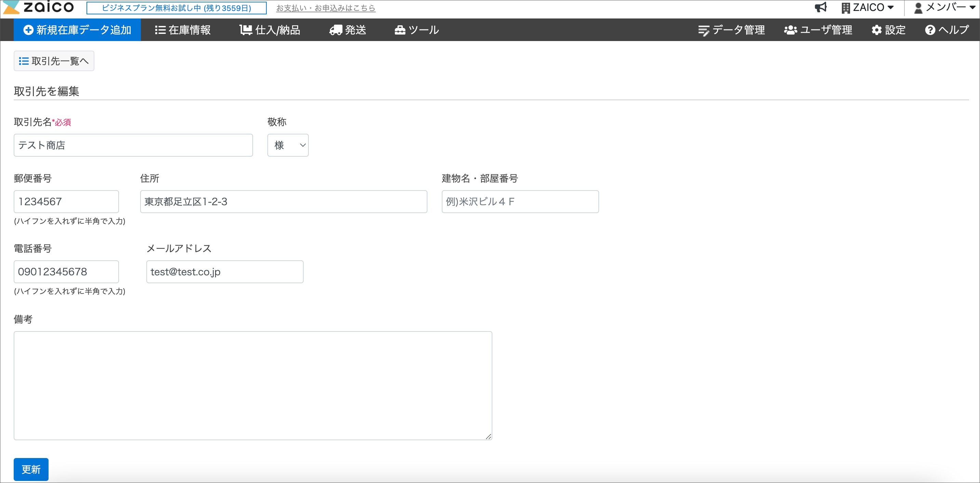Click the megaphone announcements icon
This screenshot has width=980, height=483.
click(x=821, y=7)
